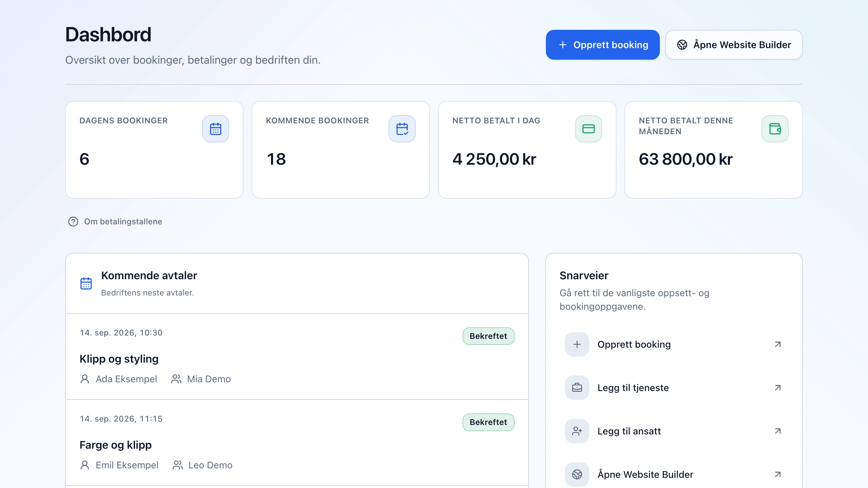
Task: Click the date 14. sep. 2026, 11:15
Action: [x=121, y=419]
